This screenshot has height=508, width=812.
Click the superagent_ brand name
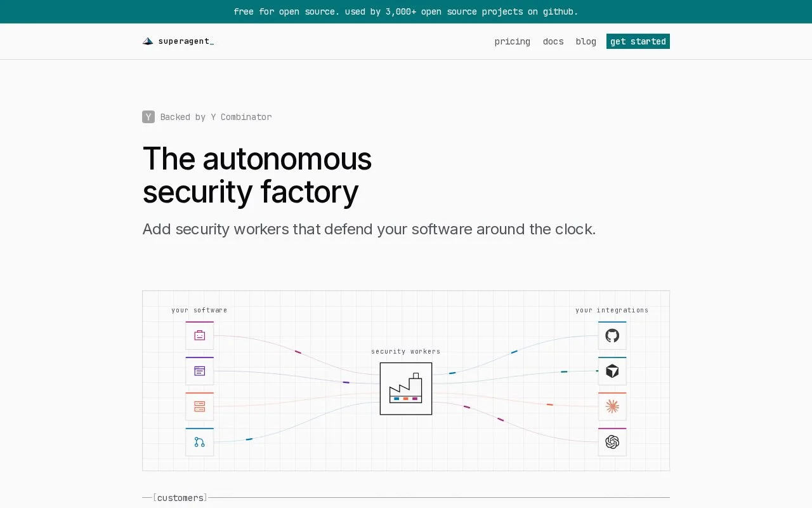click(186, 41)
